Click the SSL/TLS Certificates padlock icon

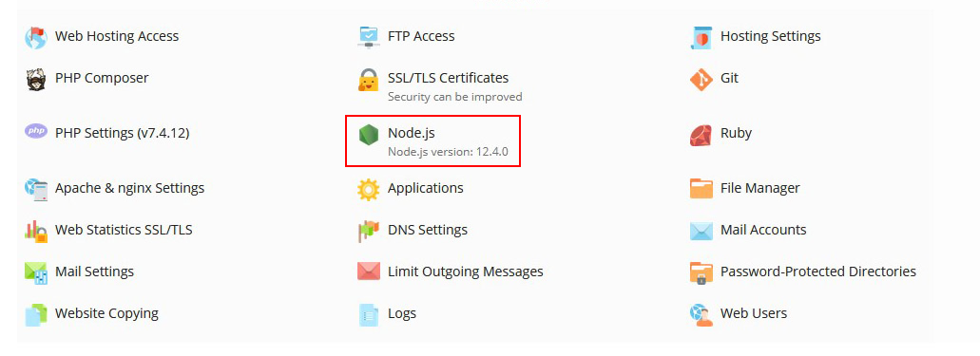coord(368,80)
